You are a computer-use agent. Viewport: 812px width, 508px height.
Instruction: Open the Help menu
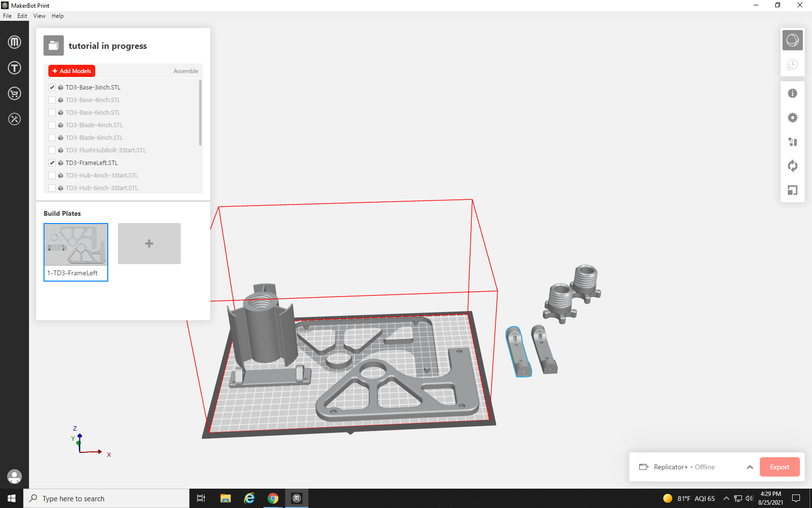click(58, 16)
